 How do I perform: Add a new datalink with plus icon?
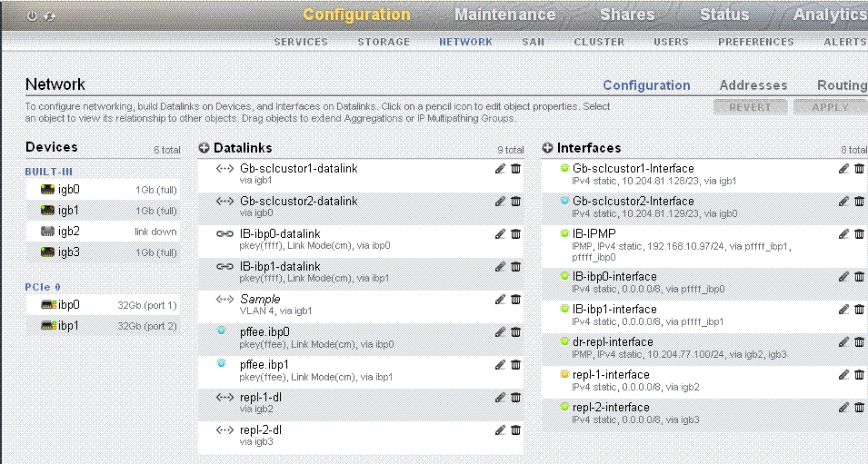pyautogui.click(x=205, y=148)
